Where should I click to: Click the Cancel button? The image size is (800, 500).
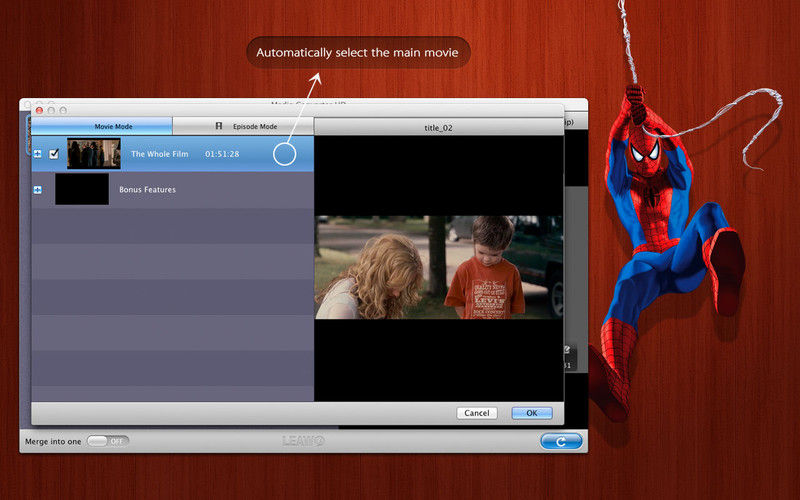point(477,413)
